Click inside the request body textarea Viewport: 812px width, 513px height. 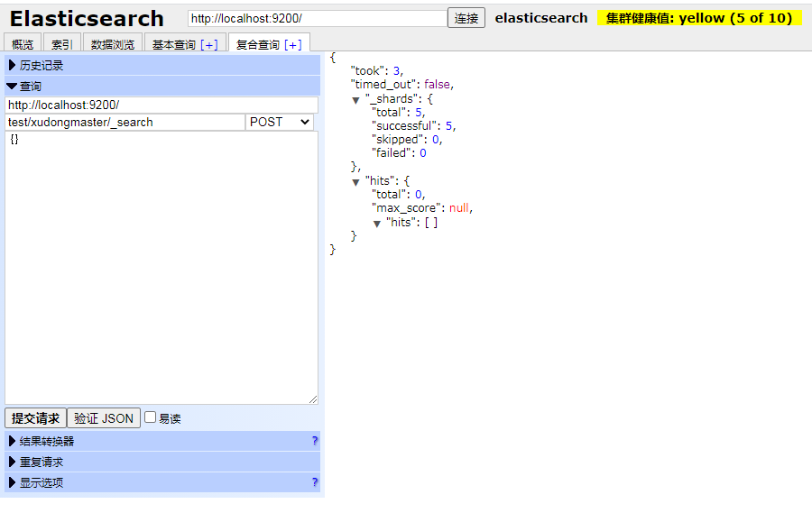pos(161,268)
